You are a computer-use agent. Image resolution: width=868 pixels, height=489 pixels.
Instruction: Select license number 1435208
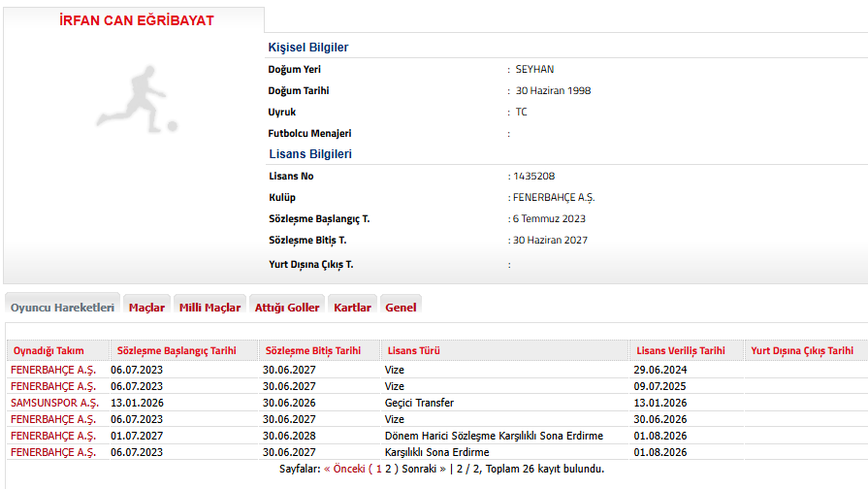(533, 177)
